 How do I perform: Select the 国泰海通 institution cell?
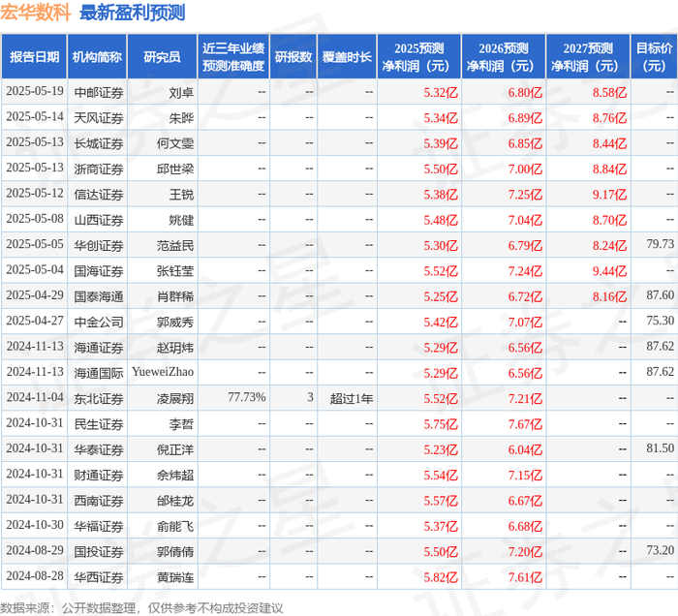click(99, 296)
